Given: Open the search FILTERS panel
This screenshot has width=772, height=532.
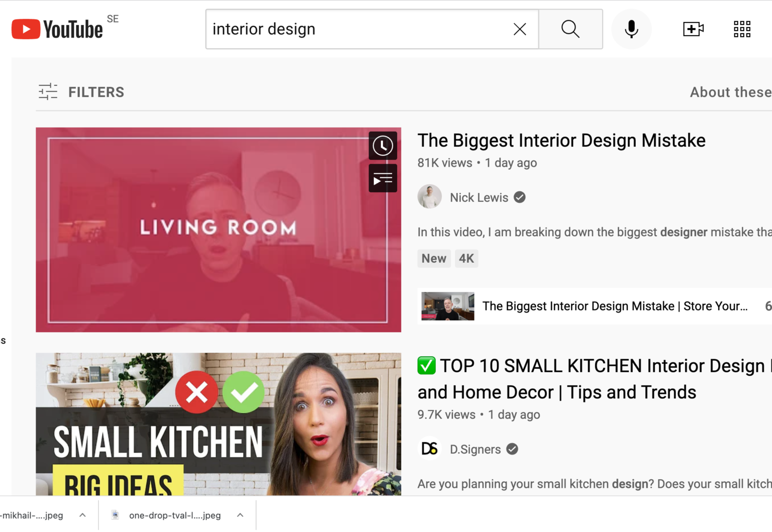Looking at the screenshot, I should point(81,92).
